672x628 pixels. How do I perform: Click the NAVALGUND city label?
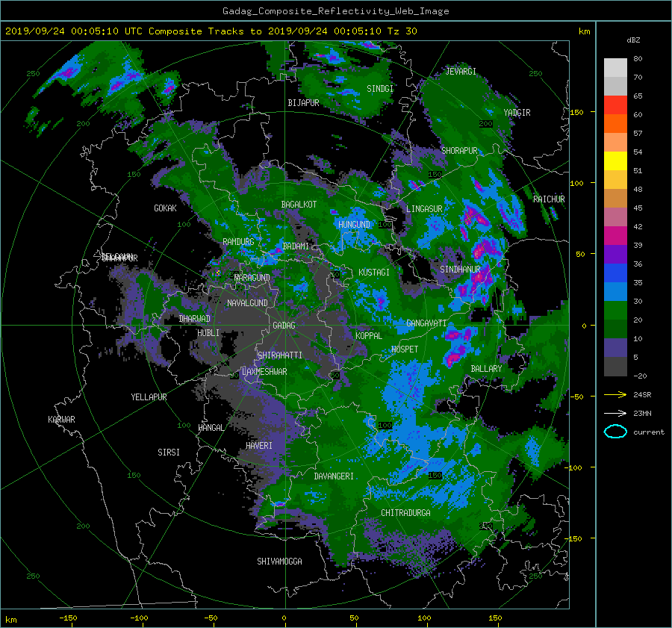click(247, 303)
